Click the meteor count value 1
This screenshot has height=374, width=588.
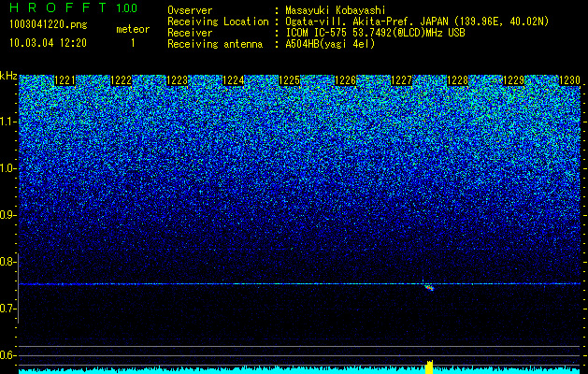133,43
